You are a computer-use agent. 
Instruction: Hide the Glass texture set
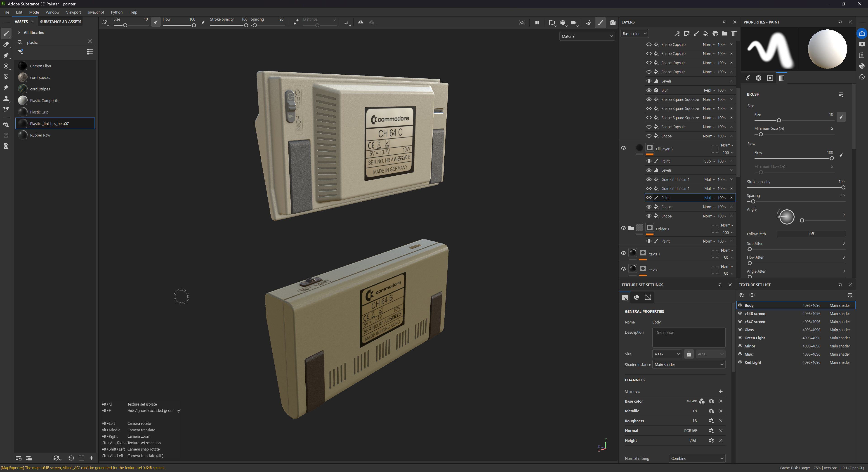740,330
